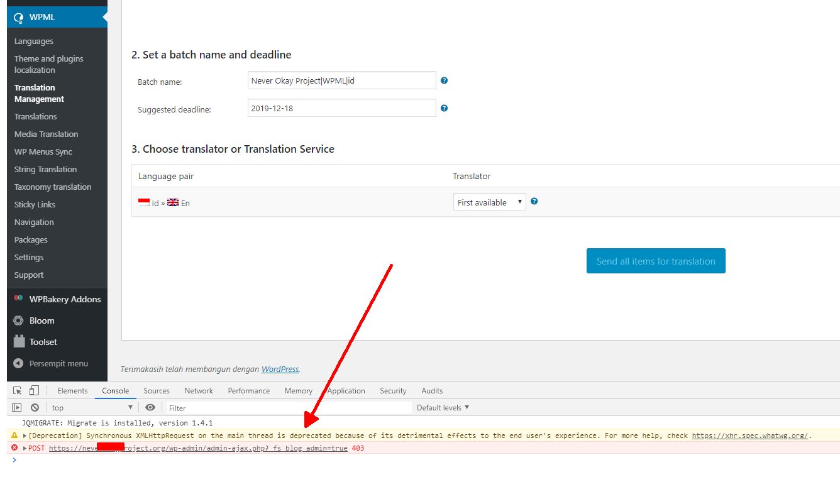Image resolution: width=840 pixels, height=504 pixels.
Task: Open WPBakery Addons menu
Action: 65,299
